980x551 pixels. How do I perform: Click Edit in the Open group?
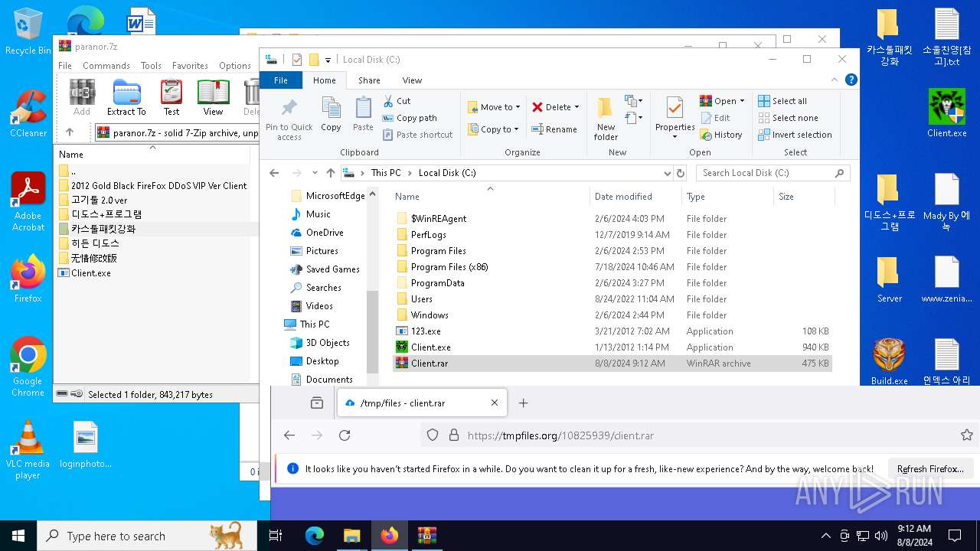coord(715,118)
